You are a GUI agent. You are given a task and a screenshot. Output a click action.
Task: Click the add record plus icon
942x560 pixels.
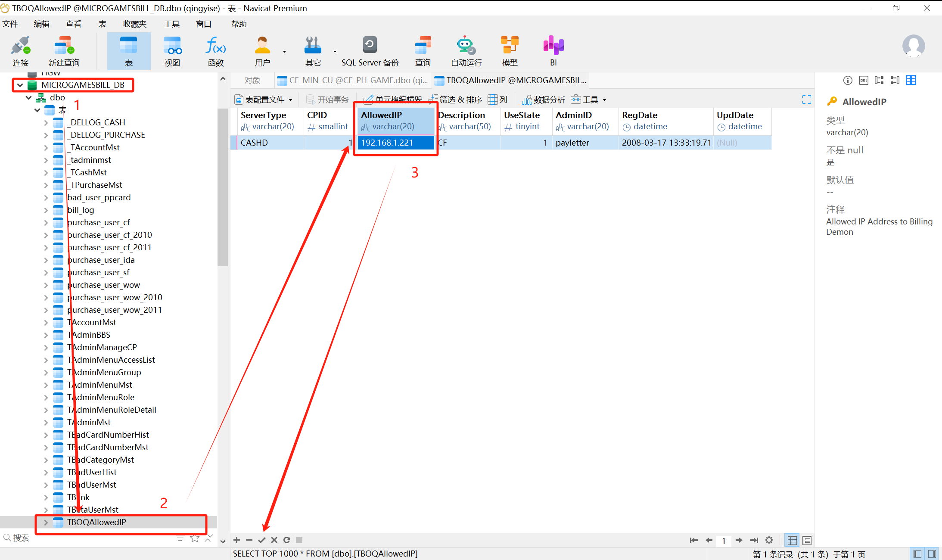coord(237,540)
